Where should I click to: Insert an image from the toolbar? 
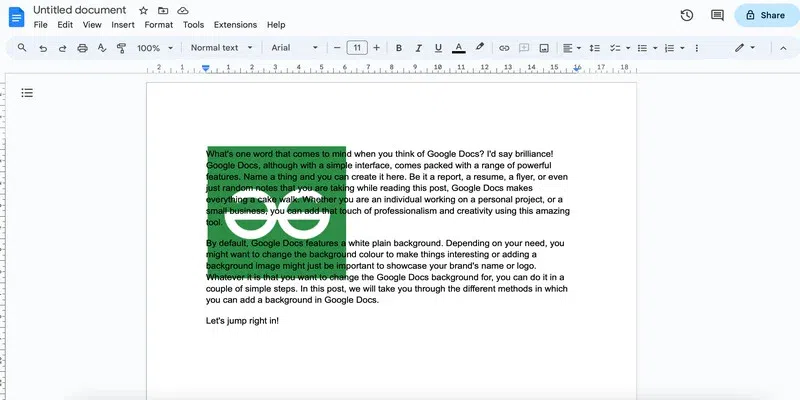point(544,48)
